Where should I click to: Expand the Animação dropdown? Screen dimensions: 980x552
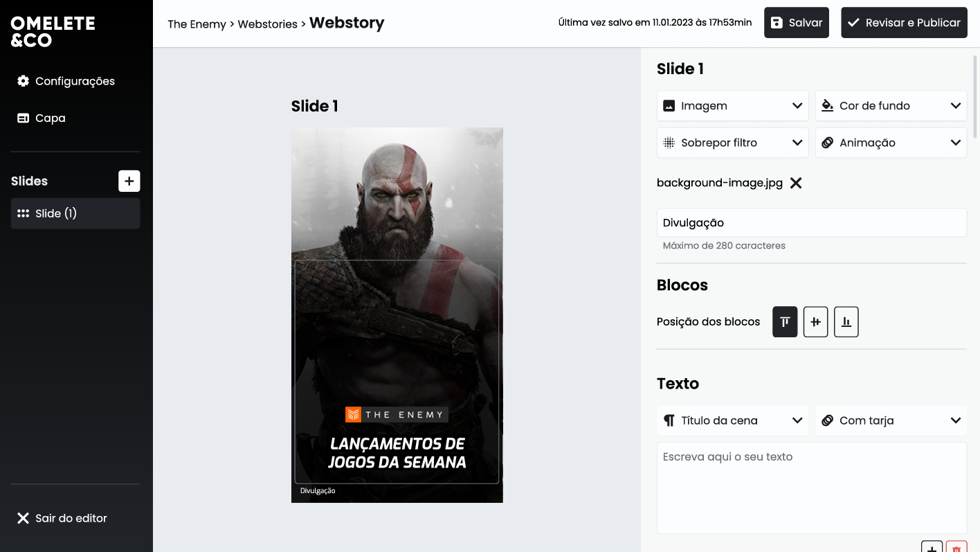coord(891,142)
